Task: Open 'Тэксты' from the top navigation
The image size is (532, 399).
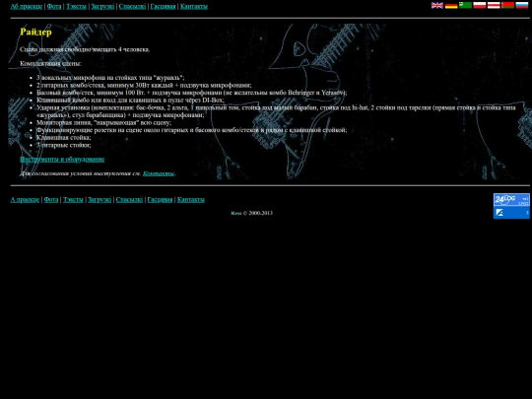Action: (x=76, y=7)
